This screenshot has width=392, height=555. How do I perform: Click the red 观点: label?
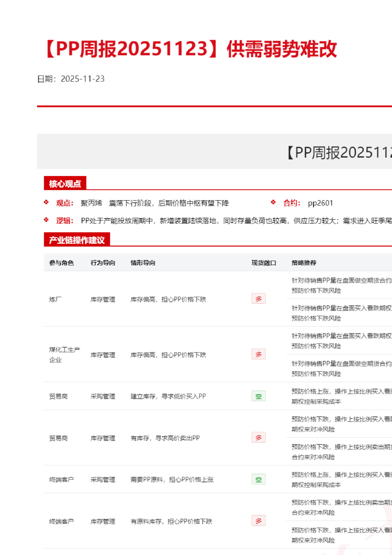coord(65,203)
